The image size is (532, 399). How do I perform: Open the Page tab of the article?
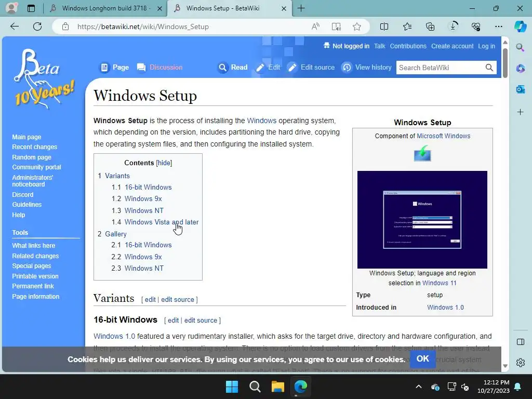pyautogui.click(x=114, y=68)
